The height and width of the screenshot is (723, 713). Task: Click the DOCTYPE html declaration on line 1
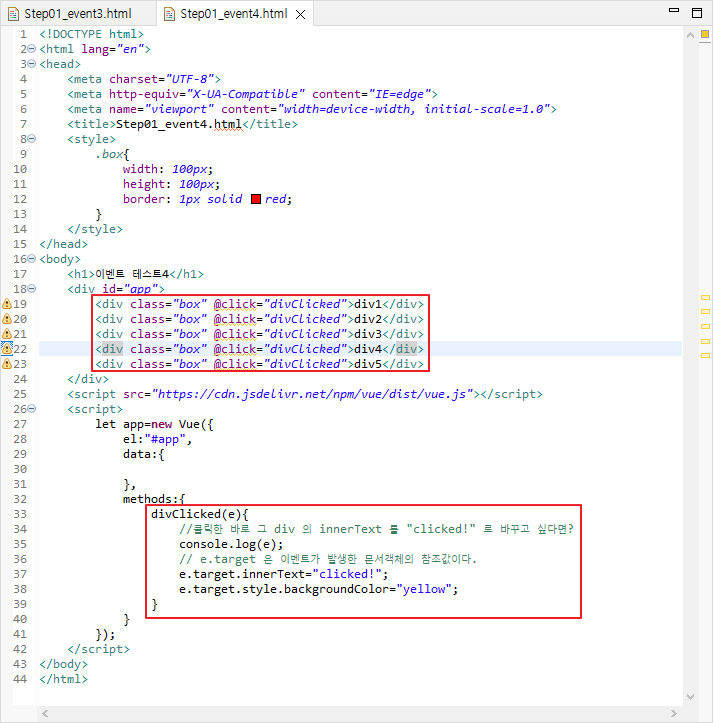(91, 34)
